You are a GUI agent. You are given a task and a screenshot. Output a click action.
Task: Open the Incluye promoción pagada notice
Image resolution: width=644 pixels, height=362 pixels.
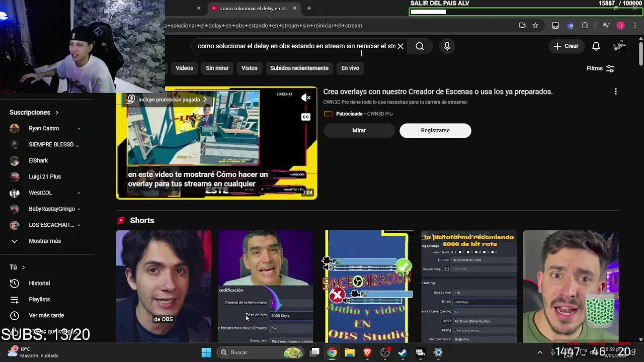click(167, 100)
